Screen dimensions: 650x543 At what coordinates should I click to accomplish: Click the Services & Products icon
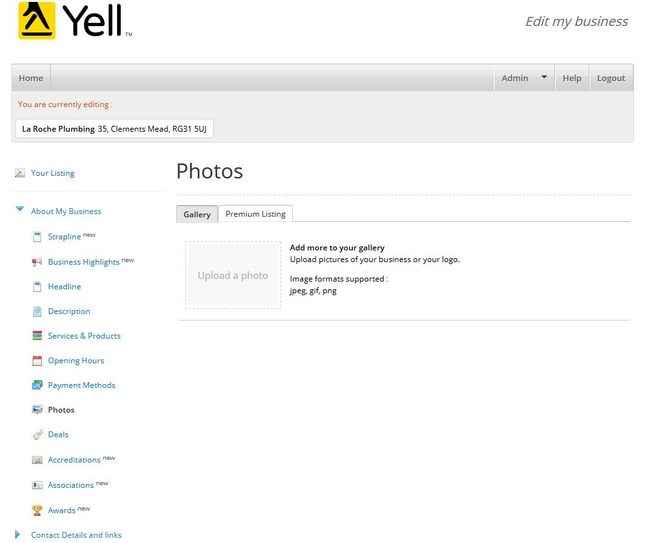coord(37,336)
